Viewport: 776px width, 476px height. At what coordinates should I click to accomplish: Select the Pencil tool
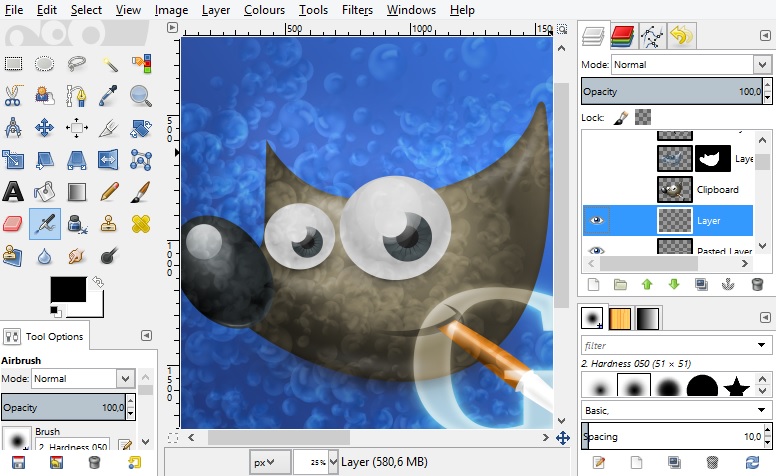[x=109, y=192]
